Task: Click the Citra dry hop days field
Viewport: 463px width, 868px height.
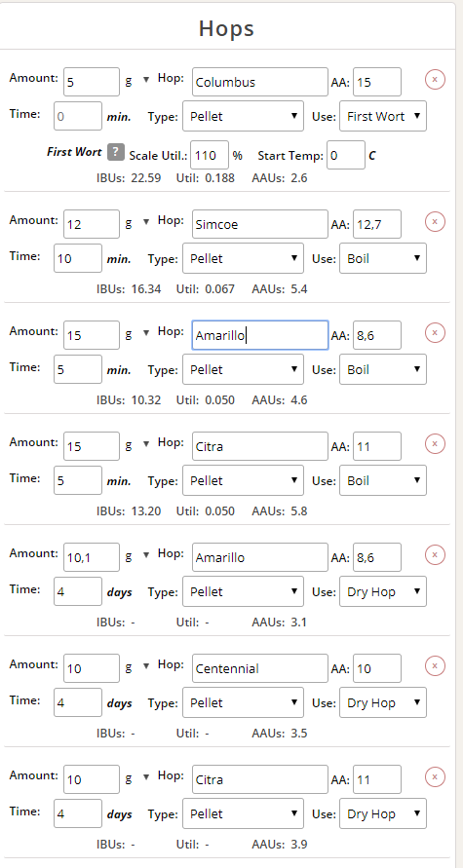Action: (78, 813)
